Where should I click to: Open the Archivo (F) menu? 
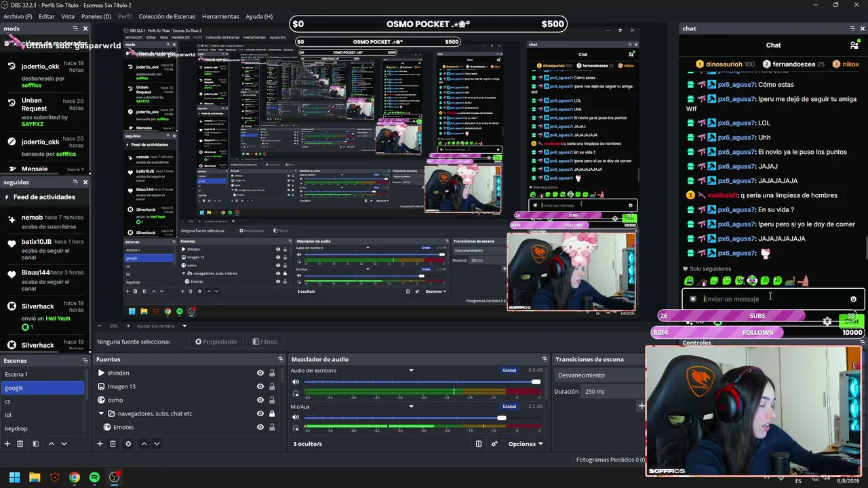pos(18,16)
